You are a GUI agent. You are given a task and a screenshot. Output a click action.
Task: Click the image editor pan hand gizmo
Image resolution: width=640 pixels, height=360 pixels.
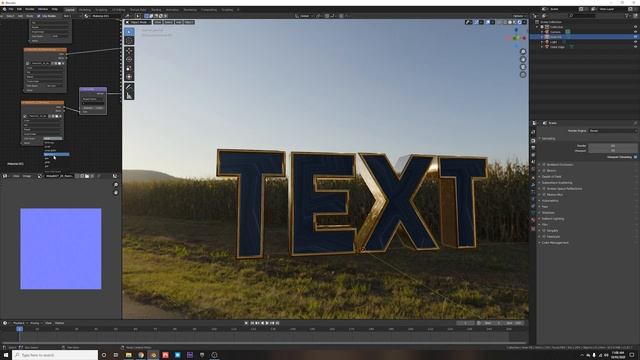pos(116,192)
